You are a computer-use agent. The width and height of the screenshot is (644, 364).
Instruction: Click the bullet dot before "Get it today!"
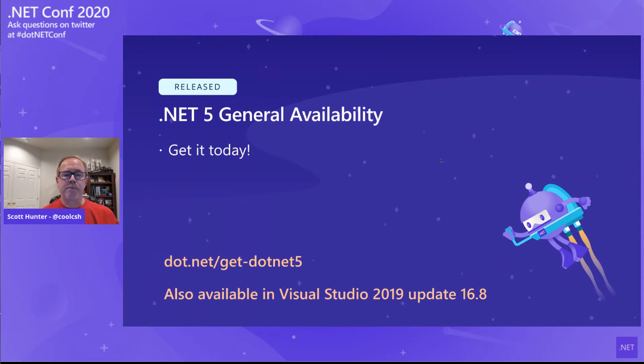(x=160, y=151)
